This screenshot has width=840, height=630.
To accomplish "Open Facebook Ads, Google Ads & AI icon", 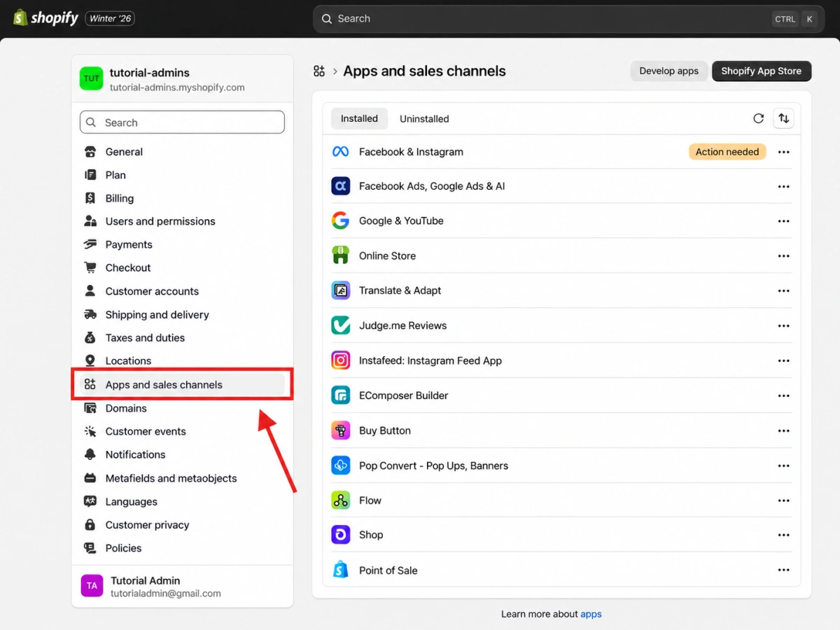I will pos(340,186).
